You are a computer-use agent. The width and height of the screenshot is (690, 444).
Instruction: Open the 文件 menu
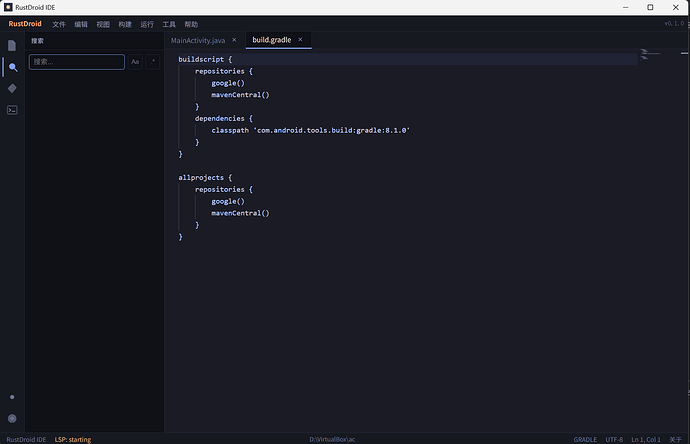tap(59, 24)
